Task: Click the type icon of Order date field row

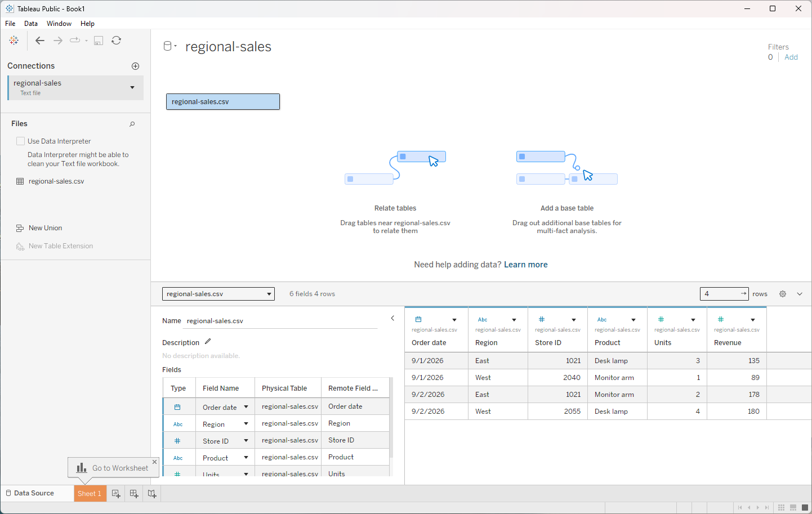Action: pos(177,407)
